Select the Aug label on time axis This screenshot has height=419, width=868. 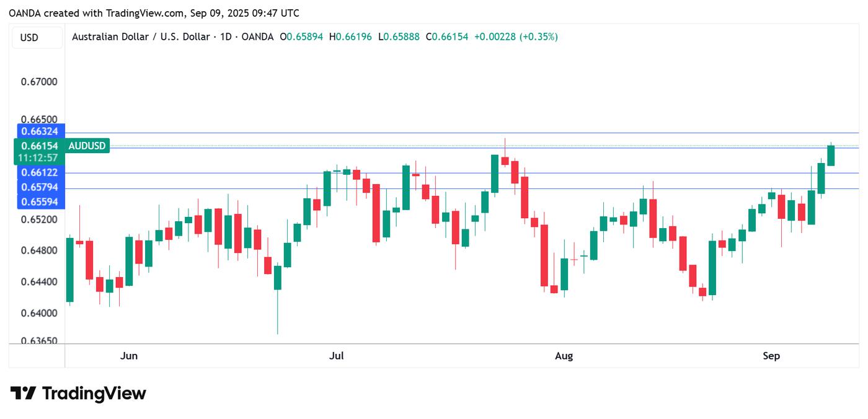(x=564, y=356)
